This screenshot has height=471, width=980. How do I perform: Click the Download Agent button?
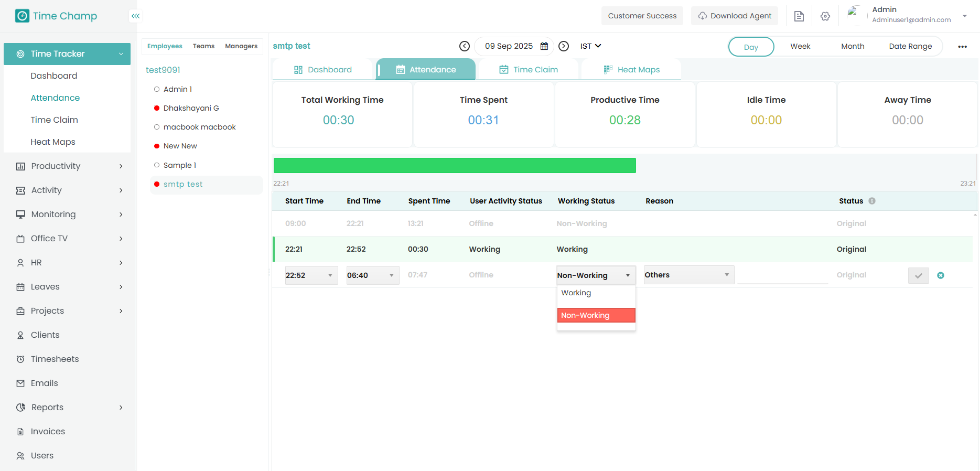[x=735, y=16]
